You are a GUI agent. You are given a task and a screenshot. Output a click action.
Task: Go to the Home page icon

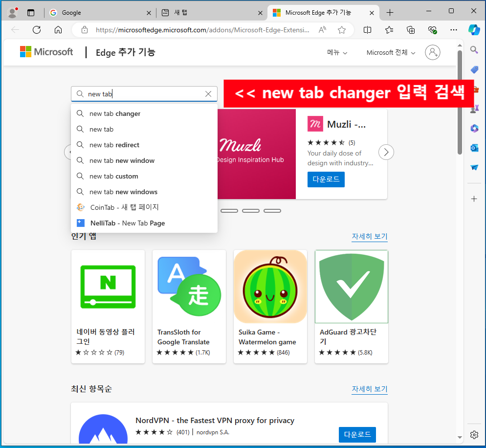(x=58, y=30)
